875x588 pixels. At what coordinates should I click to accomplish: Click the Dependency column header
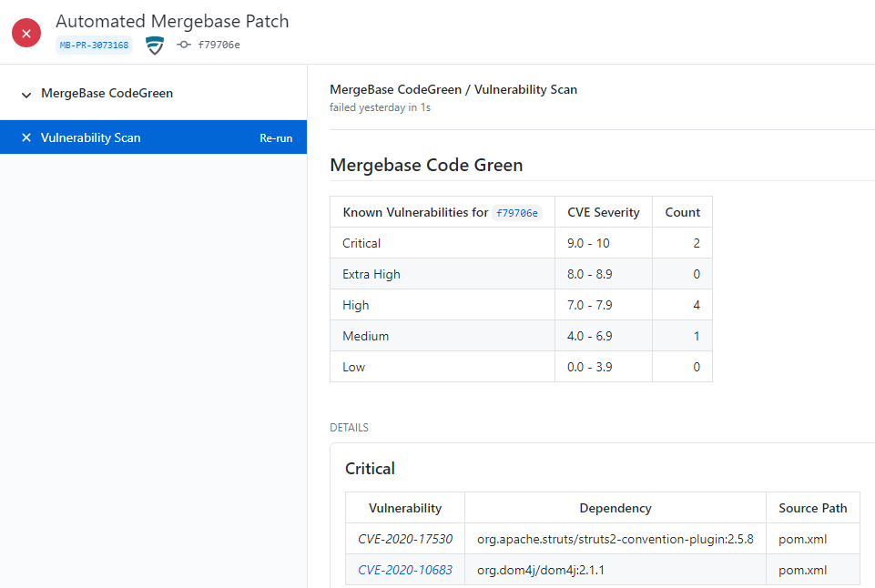[x=616, y=508]
